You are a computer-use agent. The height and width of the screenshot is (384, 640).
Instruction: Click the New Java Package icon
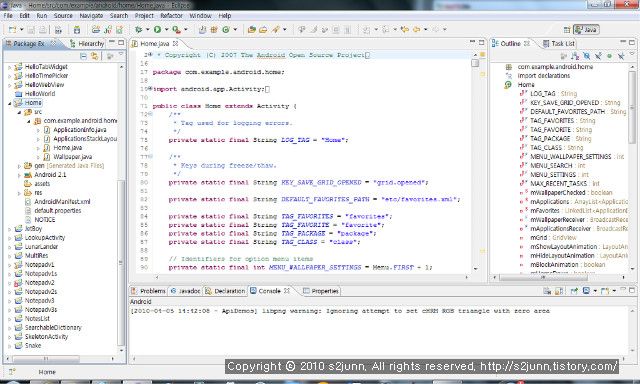tap(214, 29)
